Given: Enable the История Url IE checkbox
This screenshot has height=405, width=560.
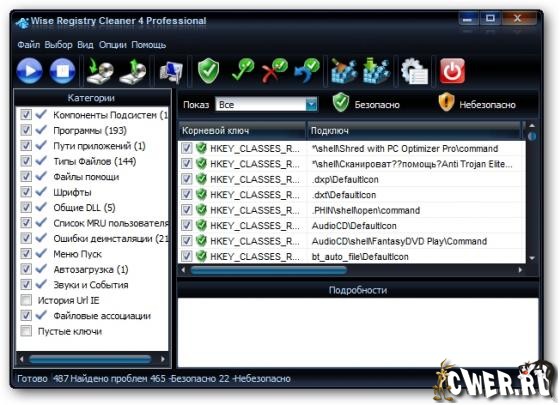Looking at the screenshot, I should (x=26, y=300).
